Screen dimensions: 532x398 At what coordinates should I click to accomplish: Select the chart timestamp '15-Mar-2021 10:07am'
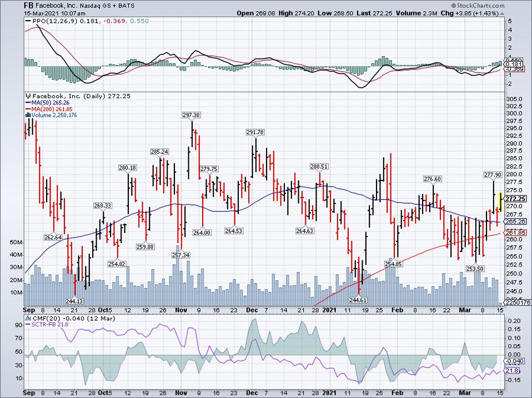54,13
